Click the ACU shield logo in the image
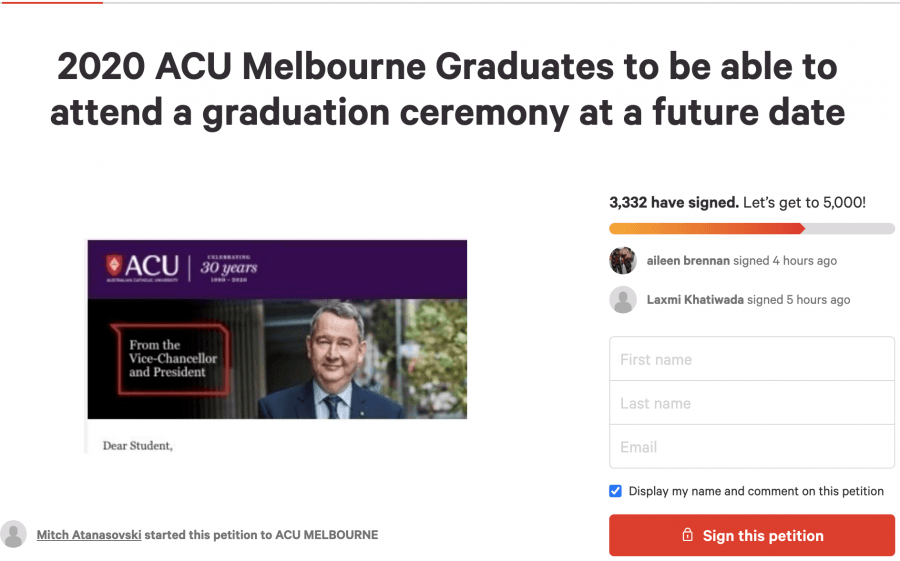Image resolution: width=900 pixels, height=561 pixels. click(x=114, y=265)
